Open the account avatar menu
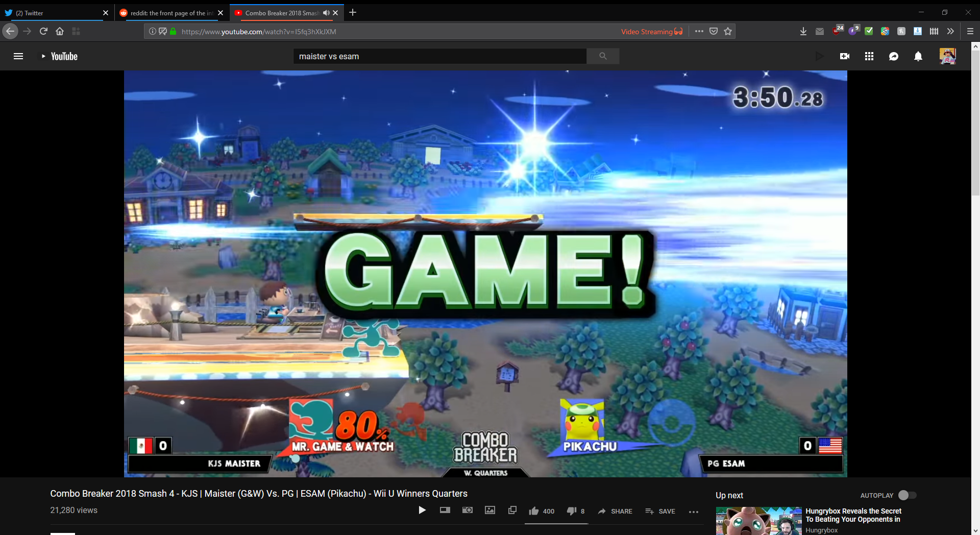980x535 pixels. click(948, 56)
